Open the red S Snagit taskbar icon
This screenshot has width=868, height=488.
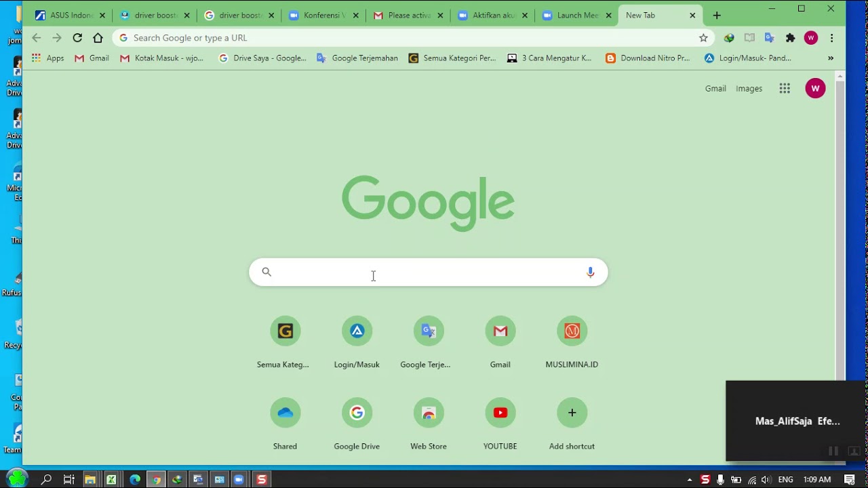[x=261, y=480]
